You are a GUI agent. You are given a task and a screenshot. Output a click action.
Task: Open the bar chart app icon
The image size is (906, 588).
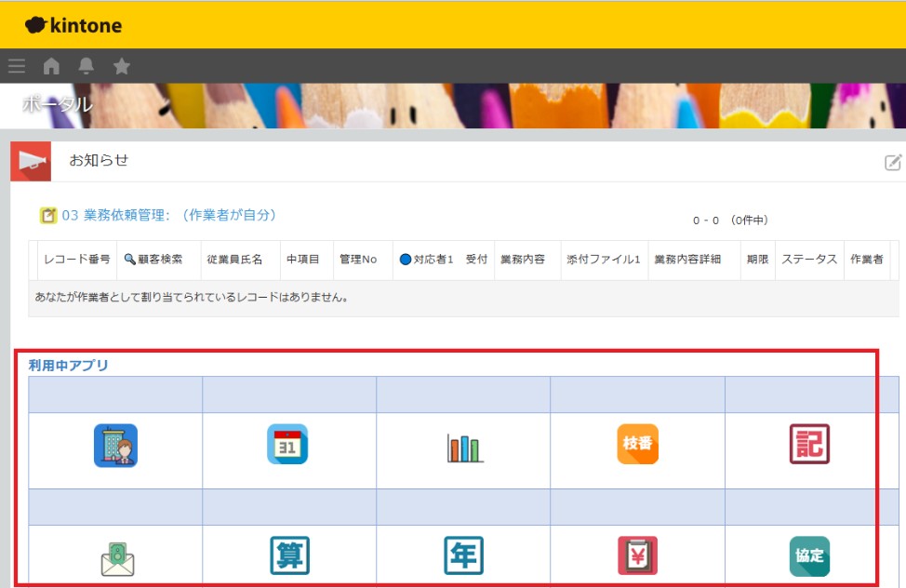click(x=464, y=448)
